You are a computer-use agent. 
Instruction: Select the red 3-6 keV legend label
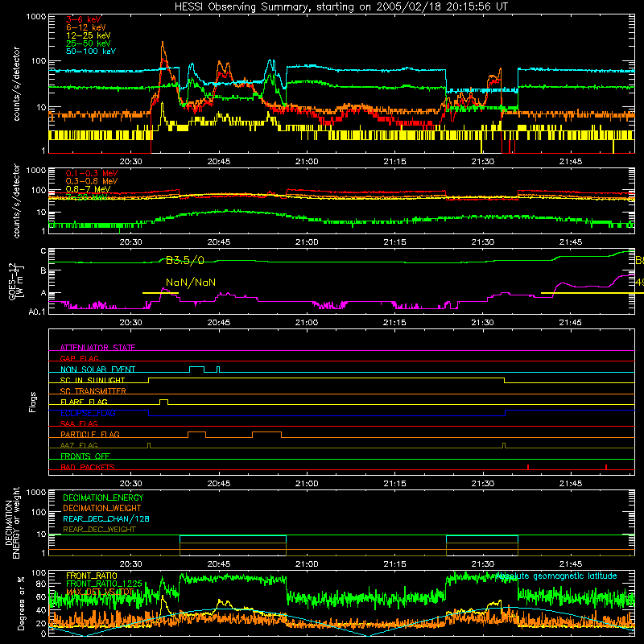click(84, 19)
